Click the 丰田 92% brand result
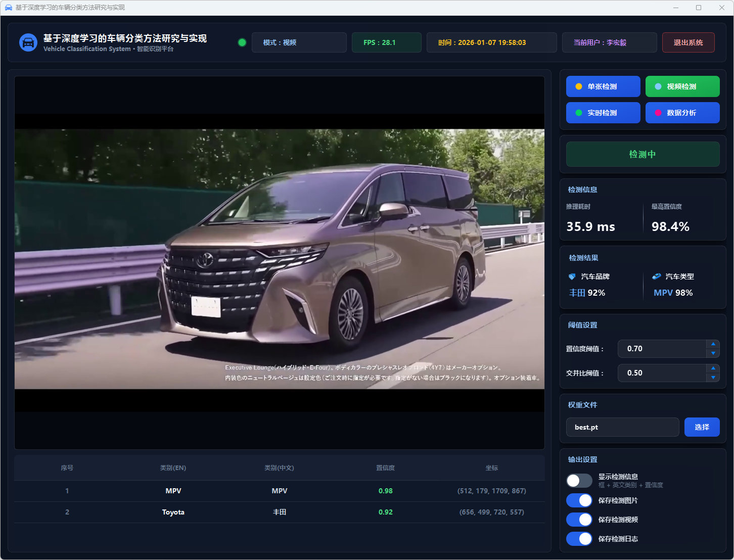 click(587, 293)
